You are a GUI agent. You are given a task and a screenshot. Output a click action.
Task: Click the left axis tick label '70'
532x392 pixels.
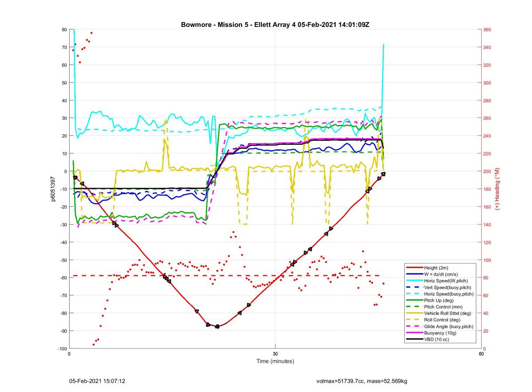[64, 47]
